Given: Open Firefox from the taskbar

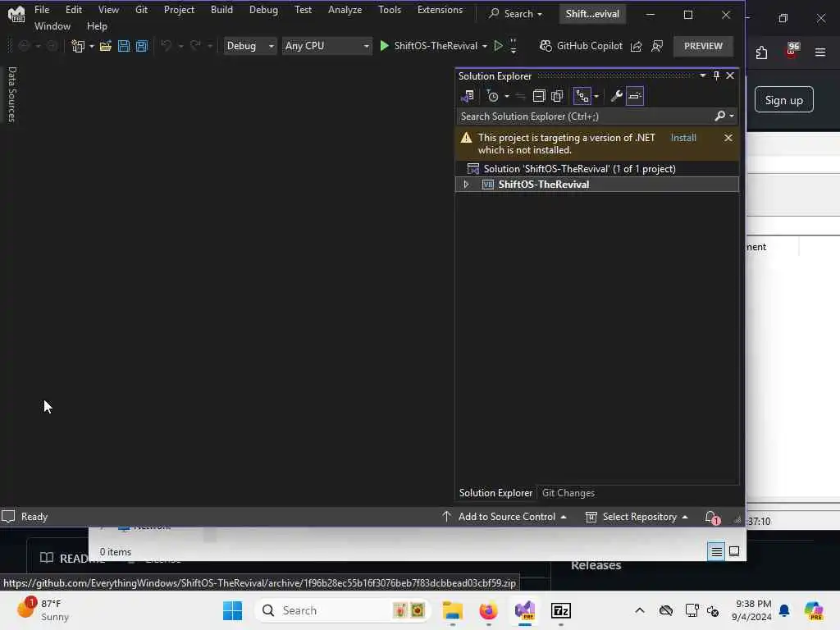Looking at the screenshot, I should pos(488,610).
